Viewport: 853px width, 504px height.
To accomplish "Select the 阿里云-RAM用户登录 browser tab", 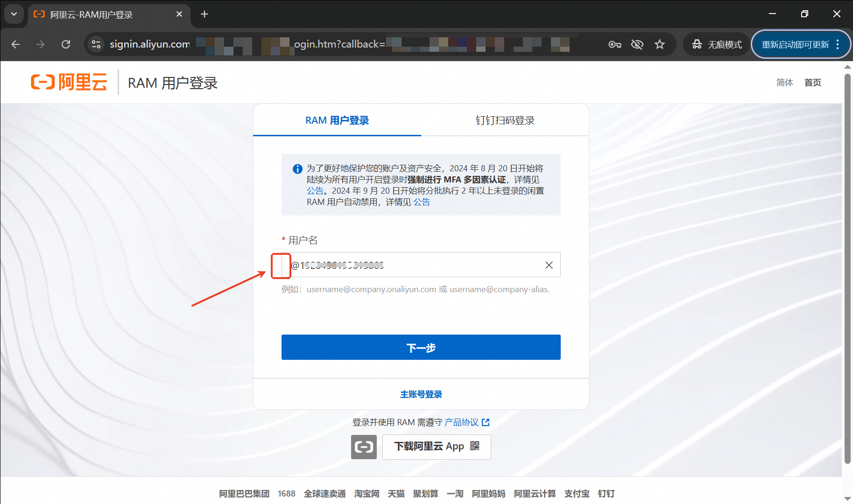I will (109, 15).
